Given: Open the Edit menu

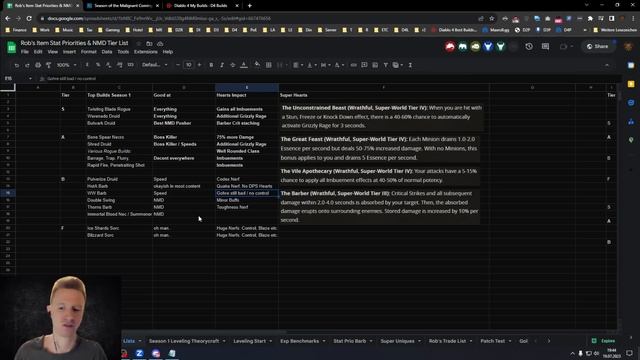Looking at the screenshot, I should [x=38, y=52].
